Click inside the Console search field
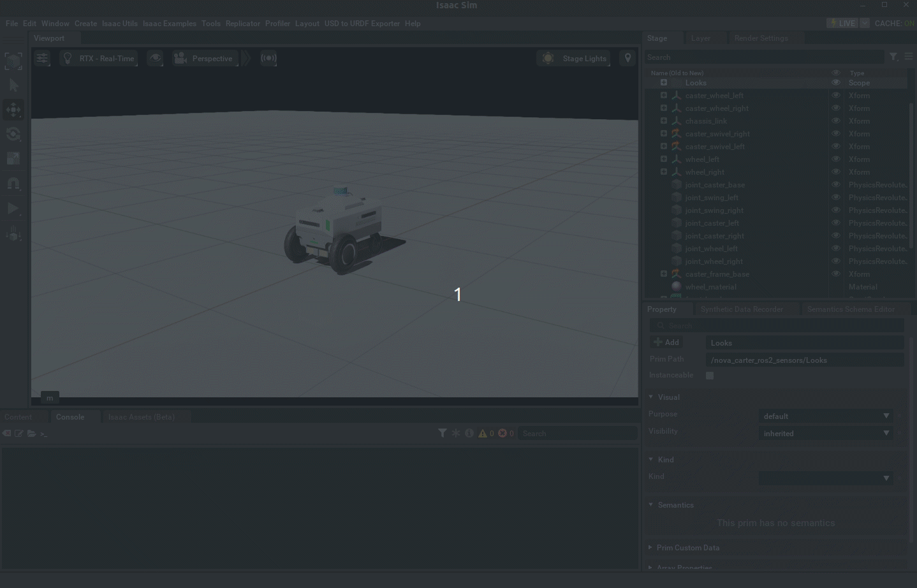This screenshot has height=588, width=917. point(577,433)
